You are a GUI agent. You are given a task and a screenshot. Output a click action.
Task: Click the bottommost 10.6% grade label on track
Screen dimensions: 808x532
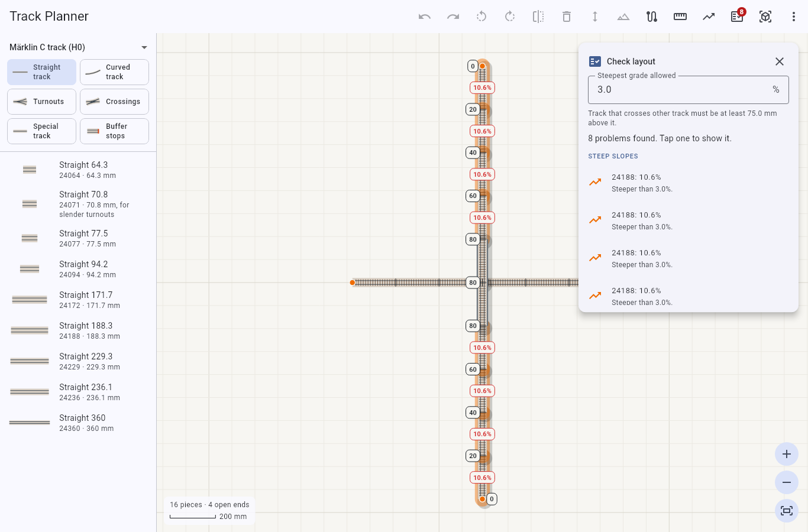tap(482, 478)
